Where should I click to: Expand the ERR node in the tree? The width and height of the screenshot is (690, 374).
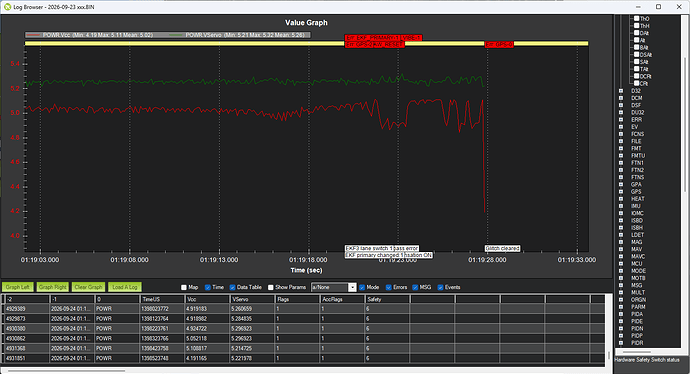coord(621,120)
